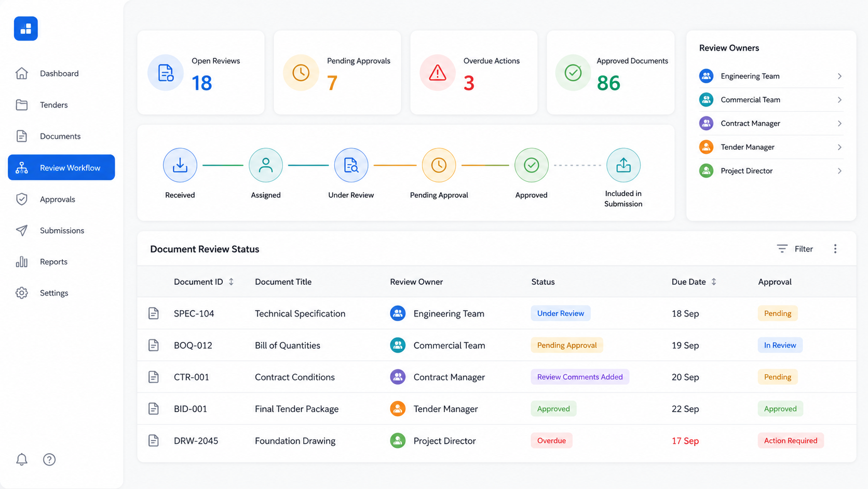Click the Overdue status badge
Viewport: 868px width, 489px height.
[551, 441]
